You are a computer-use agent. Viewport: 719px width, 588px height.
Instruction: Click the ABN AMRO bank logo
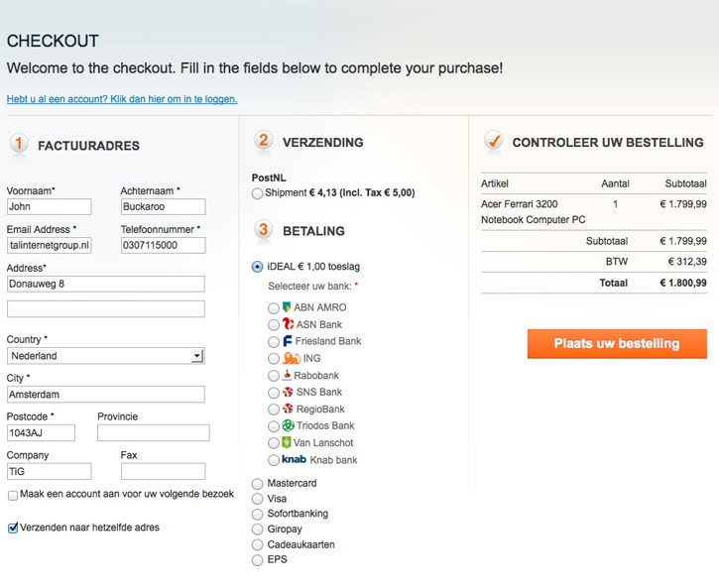click(287, 307)
